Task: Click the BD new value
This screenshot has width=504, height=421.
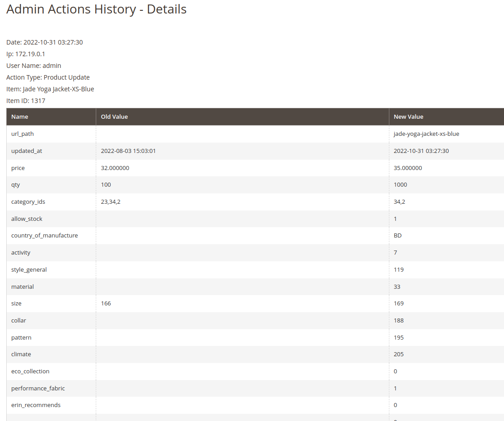Action: [397, 235]
